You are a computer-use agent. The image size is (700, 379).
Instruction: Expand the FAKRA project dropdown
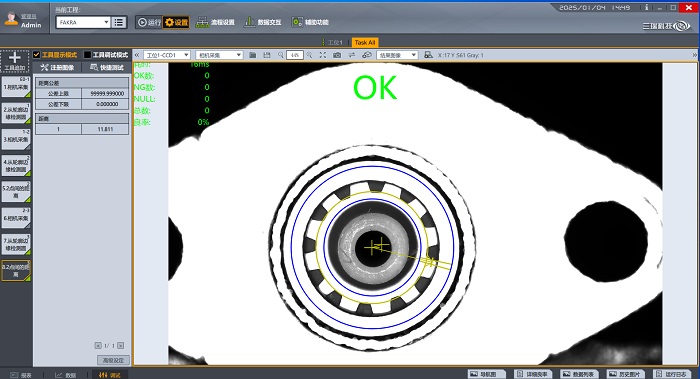pyautogui.click(x=106, y=22)
